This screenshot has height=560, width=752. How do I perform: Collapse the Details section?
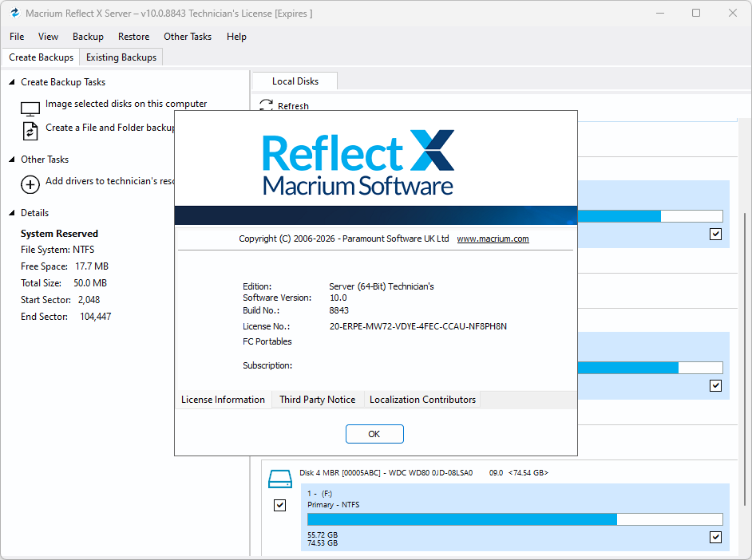12,213
